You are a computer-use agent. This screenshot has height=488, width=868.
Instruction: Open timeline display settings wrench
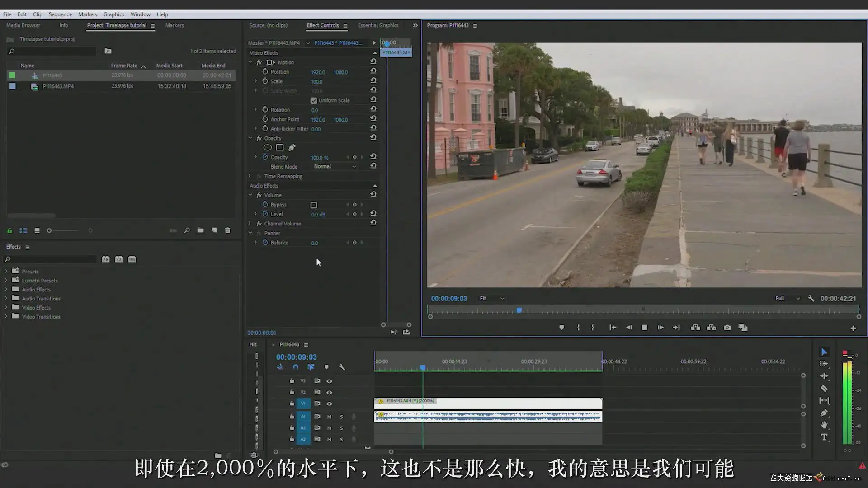[x=342, y=367]
